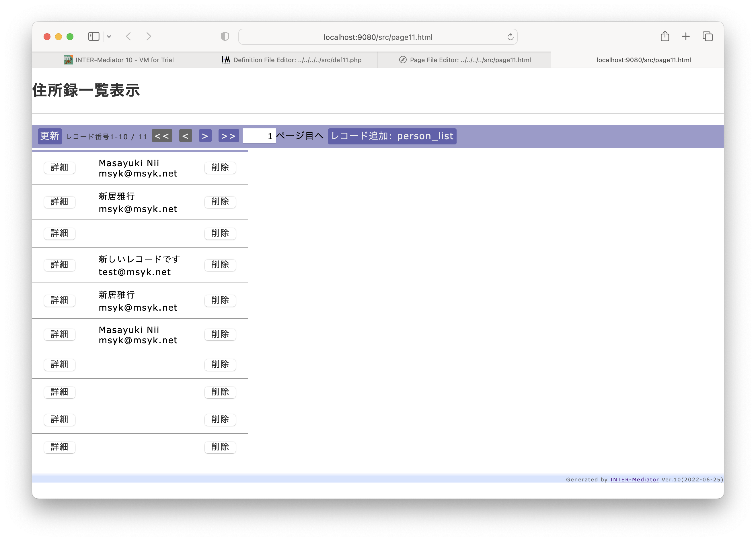Click the ページ目へ label
This screenshot has width=756, height=541.
click(x=300, y=136)
